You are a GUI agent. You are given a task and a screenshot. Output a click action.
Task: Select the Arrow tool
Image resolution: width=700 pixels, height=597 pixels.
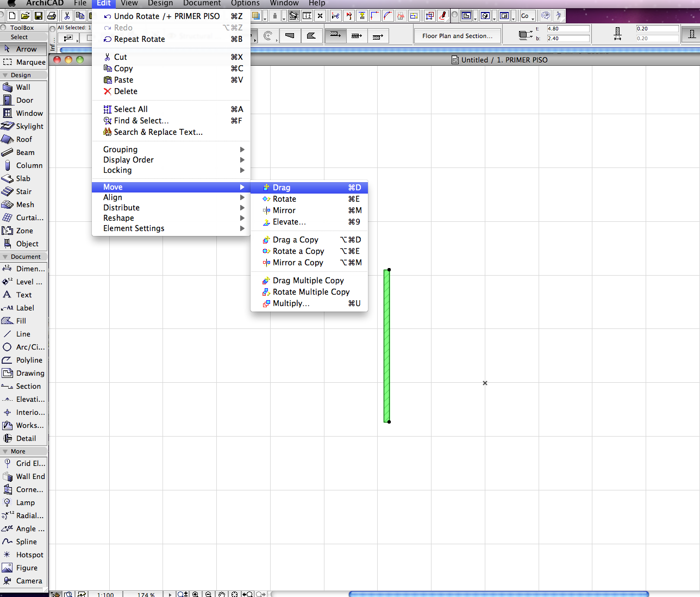(x=24, y=49)
